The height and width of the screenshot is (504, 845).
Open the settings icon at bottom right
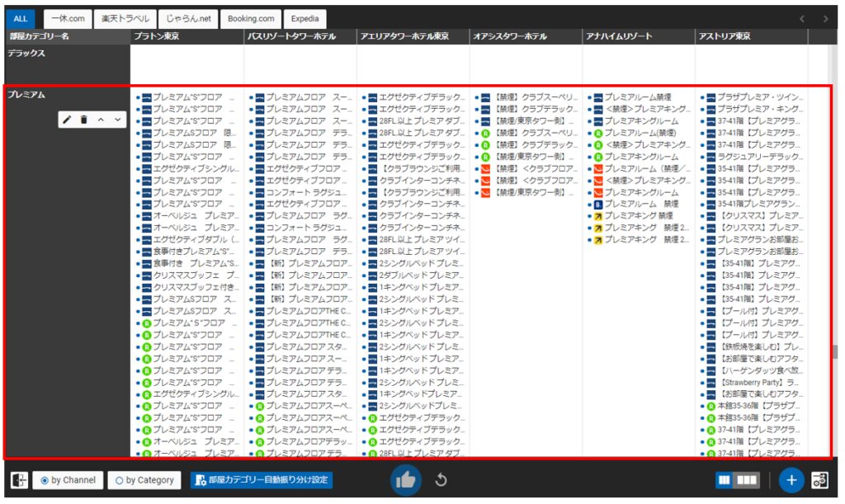[x=820, y=480]
